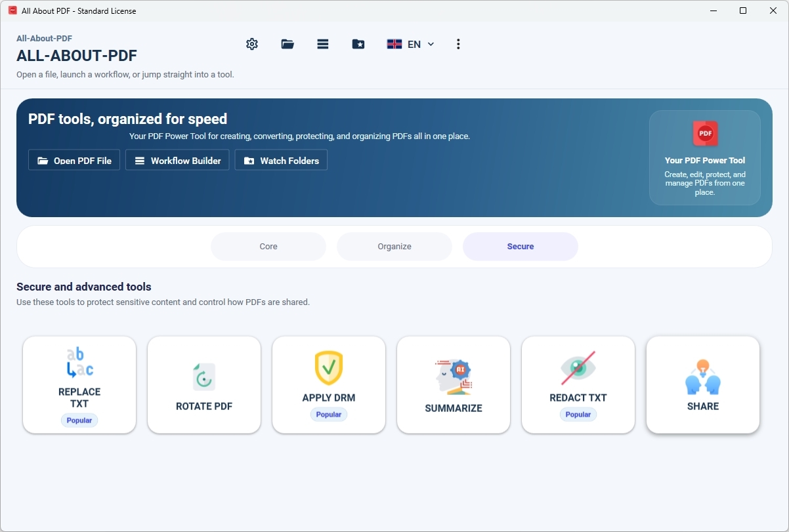Close the All About PDF window
Image resolution: width=789 pixels, height=532 pixels.
[x=773, y=10]
